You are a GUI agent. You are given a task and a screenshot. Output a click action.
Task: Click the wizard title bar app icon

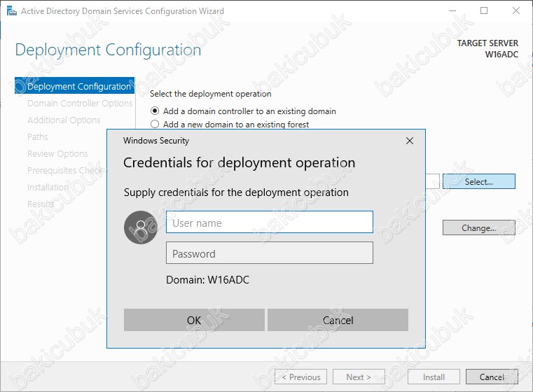[12, 11]
